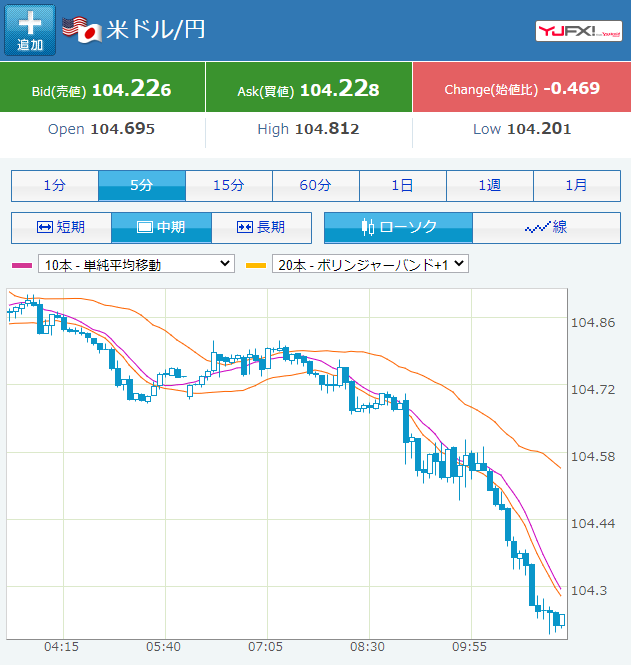Click the Change(始値比) -0.469 panel
Viewport: 631px width, 665px height.
522,87
